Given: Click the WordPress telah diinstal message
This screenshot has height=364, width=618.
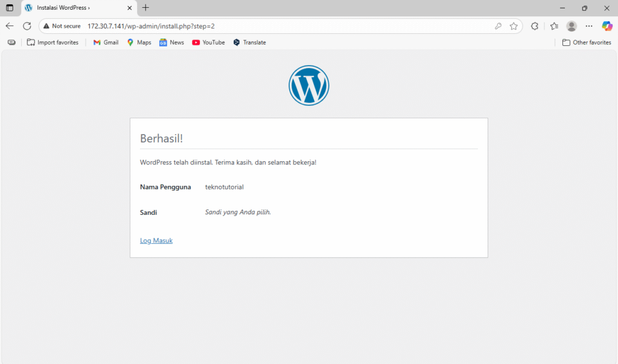Looking at the screenshot, I should click(228, 162).
